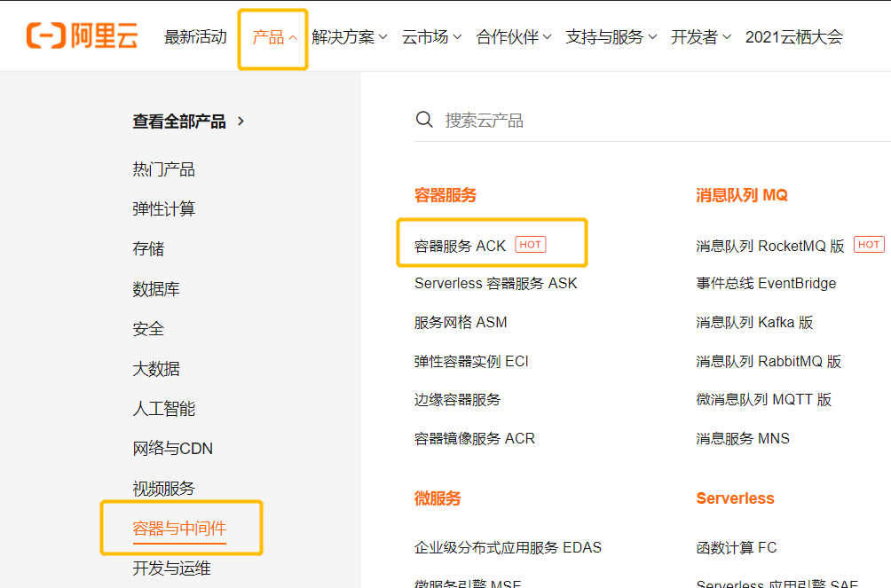Open 边缘容器服务 product
The height and width of the screenshot is (588, 891).
tap(457, 399)
